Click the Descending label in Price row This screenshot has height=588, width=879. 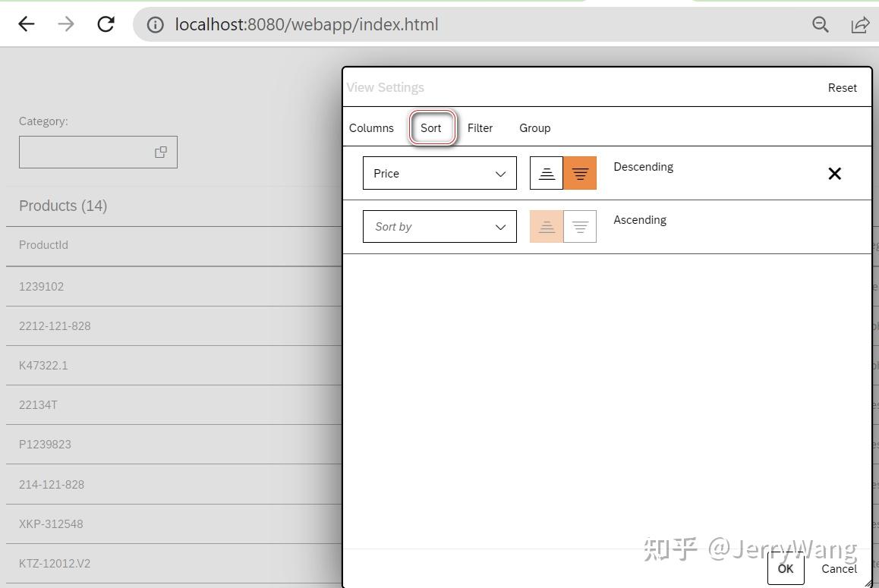pyautogui.click(x=643, y=166)
